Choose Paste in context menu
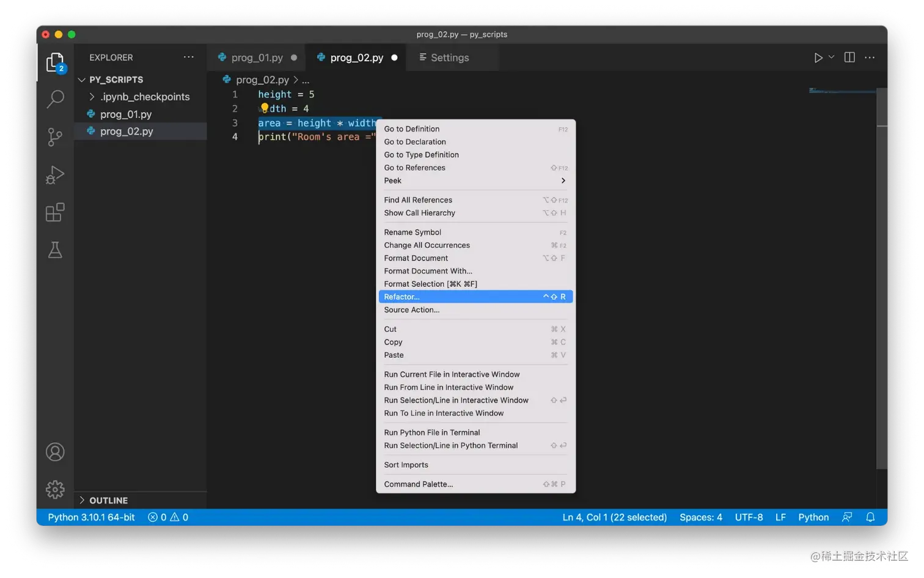 click(x=475, y=355)
